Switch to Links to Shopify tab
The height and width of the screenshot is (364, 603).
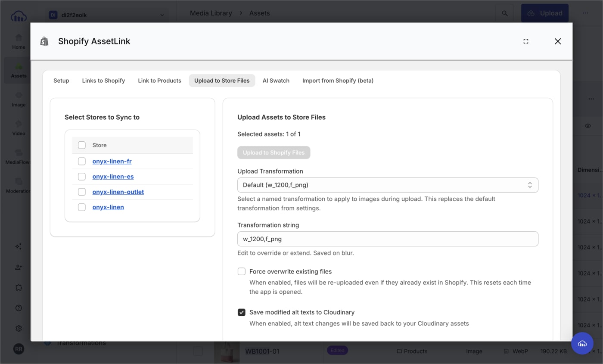click(x=103, y=81)
